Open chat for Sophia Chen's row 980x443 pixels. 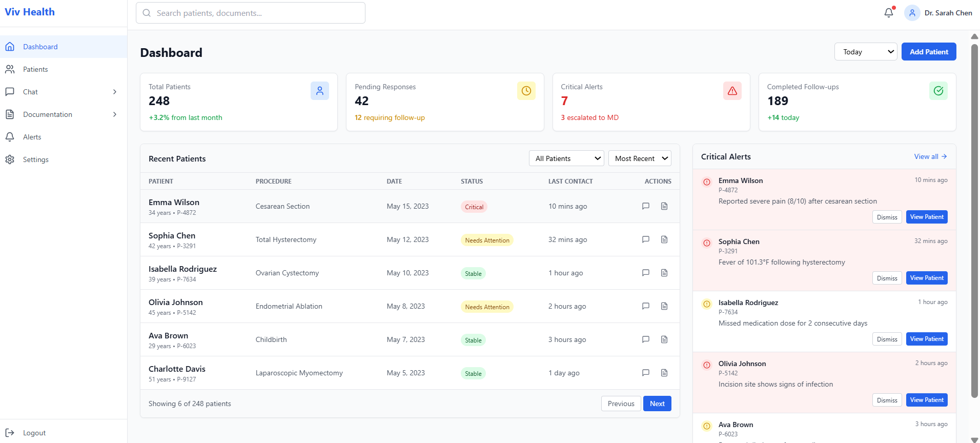click(x=646, y=239)
